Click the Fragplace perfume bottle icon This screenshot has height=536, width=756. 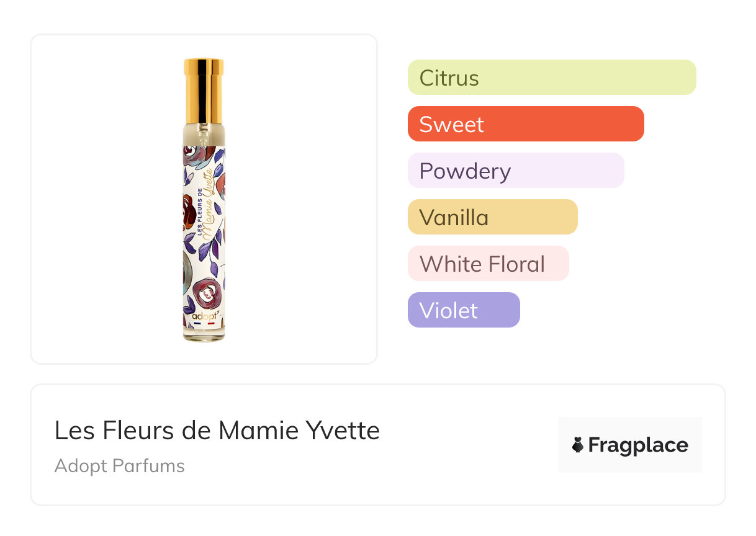point(578,445)
